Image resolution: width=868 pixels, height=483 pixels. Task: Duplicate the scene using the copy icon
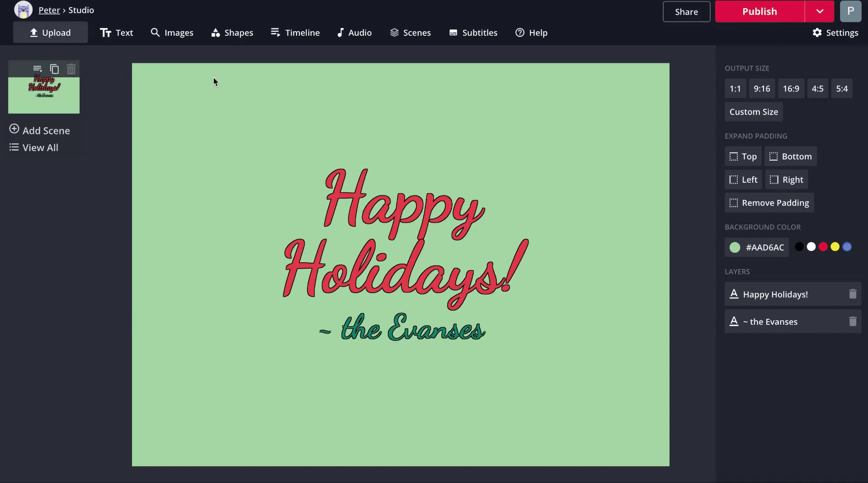tap(54, 69)
